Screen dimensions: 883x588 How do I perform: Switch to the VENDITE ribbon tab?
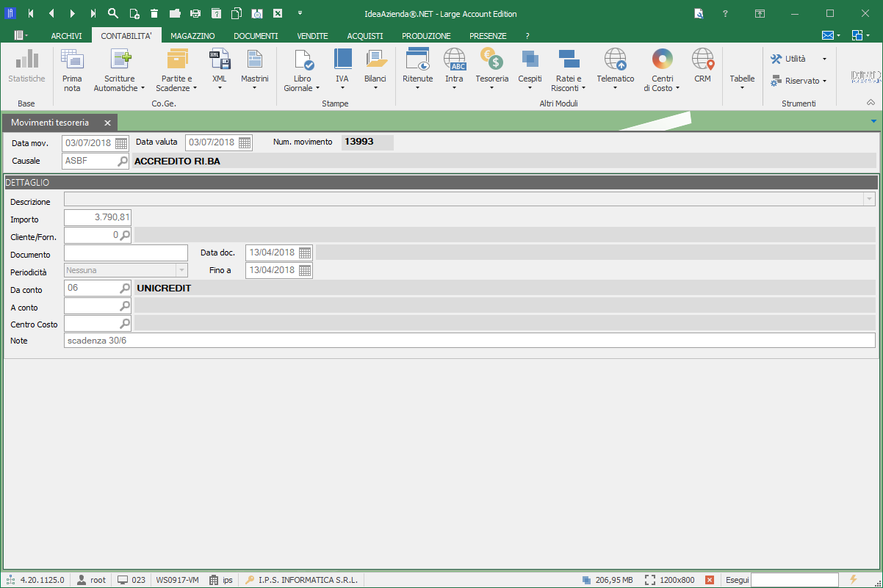tap(312, 36)
